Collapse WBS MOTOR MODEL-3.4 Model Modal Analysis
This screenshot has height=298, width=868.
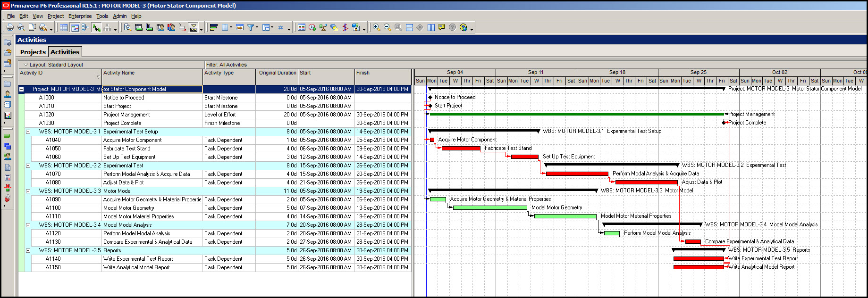(28, 225)
